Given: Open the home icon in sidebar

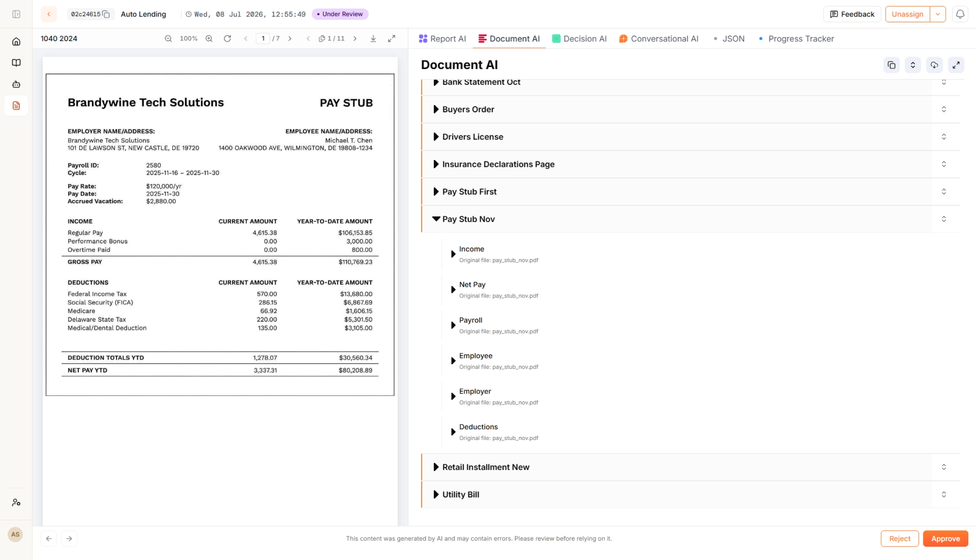Looking at the screenshot, I should click(16, 42).
